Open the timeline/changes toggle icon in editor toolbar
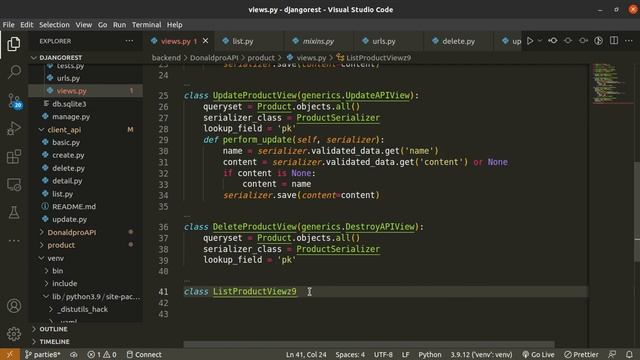This screenshot has height=360, width=640. pyautogui.click(x=598, y=41)
